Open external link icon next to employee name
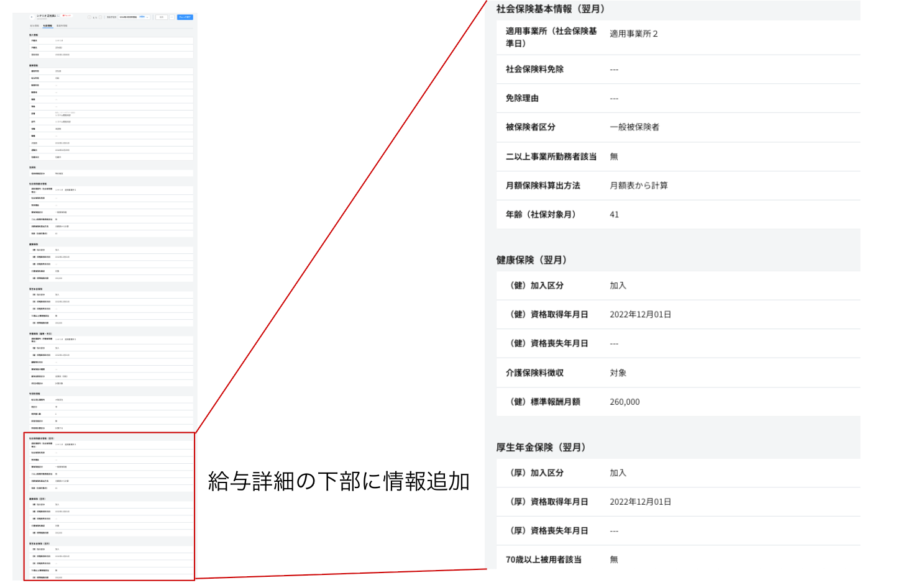Image resolution: width=911 pixels, height=588 pixels. pyautogui.click(x=58, y=16)
